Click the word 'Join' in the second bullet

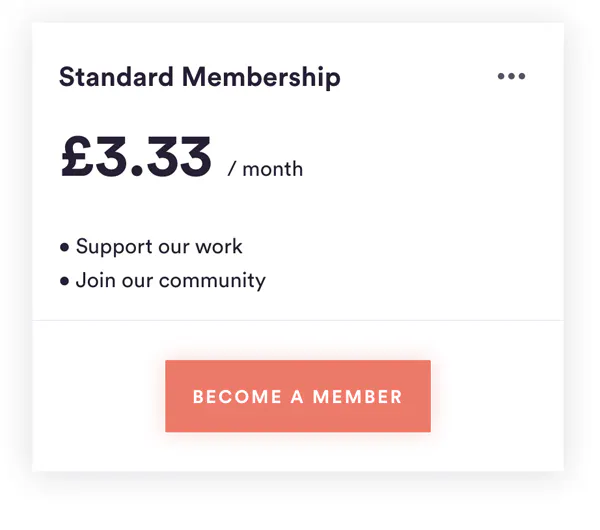(93, 280)
